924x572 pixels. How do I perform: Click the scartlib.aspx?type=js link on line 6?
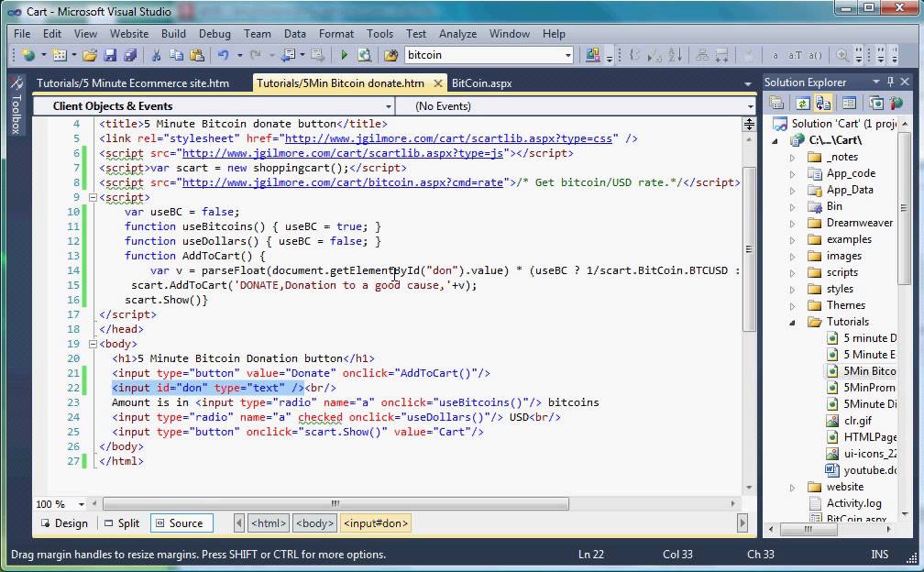tap(343, 153)
